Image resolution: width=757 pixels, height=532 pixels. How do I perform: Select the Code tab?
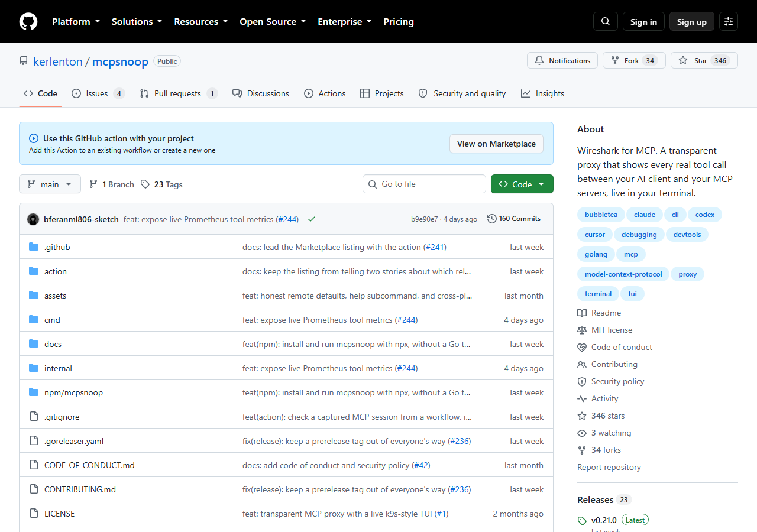coord(40,93)
